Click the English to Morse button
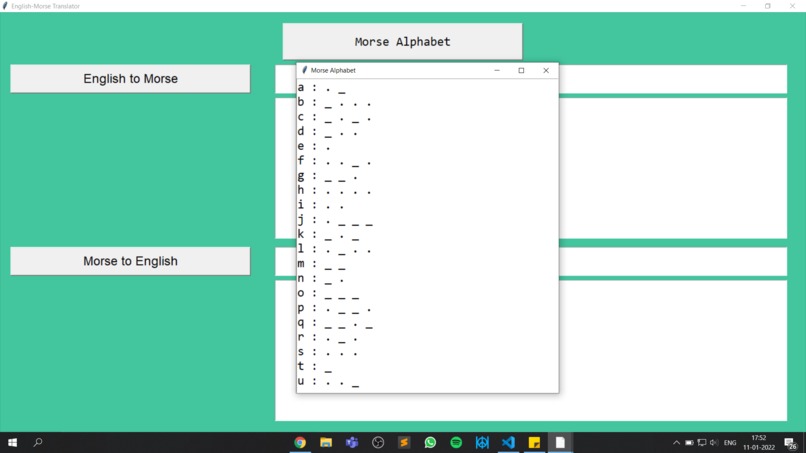The height and width of the screenshot is (453, 806). coord(130,79)
